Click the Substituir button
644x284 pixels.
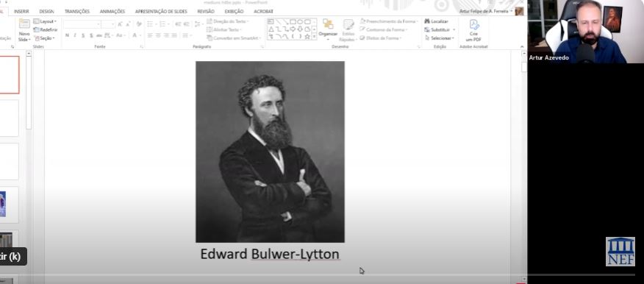pos(440,29)
